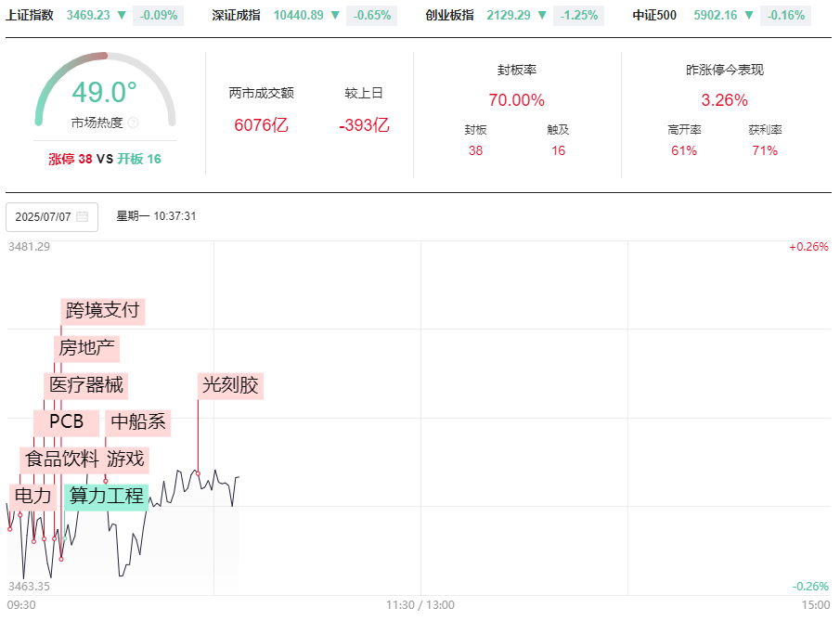This screenshot has width=840, height=621.
Task: Click the 49.0° market heat gauge
Action: click(105, 93)
